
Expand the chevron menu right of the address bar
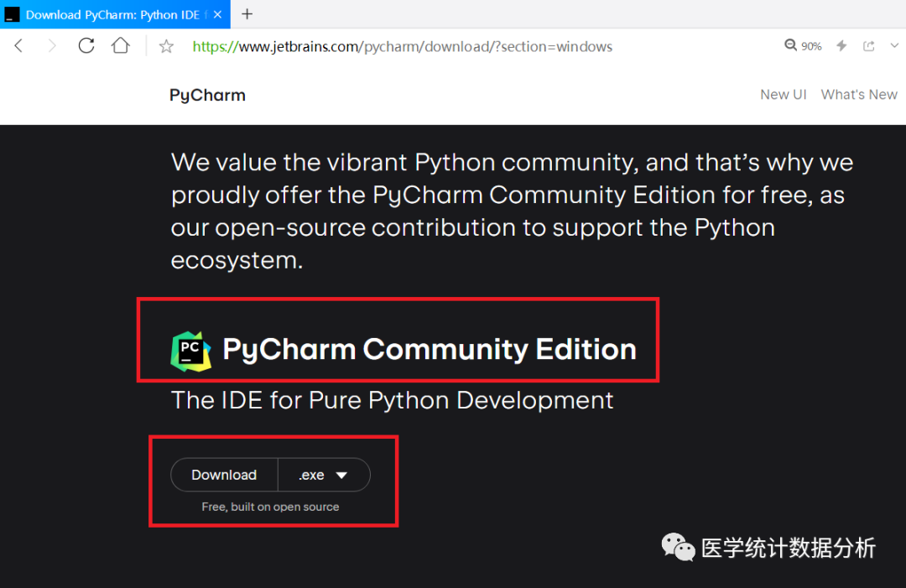(894, 45)
